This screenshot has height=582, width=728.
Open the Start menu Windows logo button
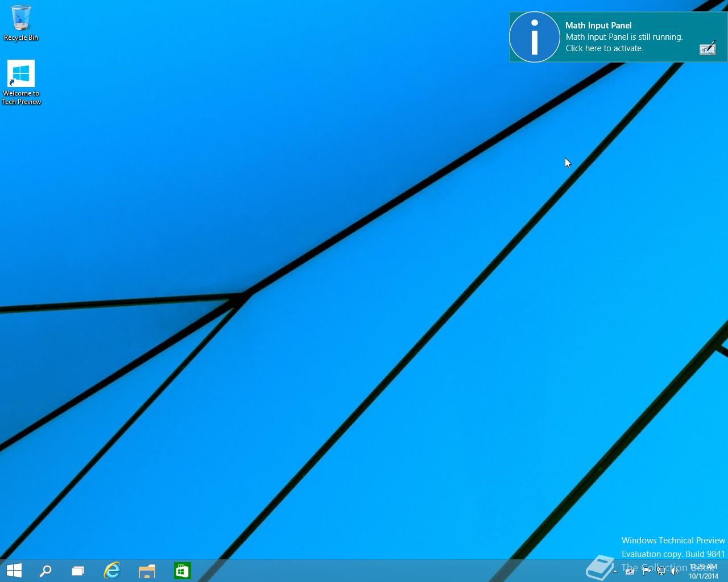click(14, 571)
